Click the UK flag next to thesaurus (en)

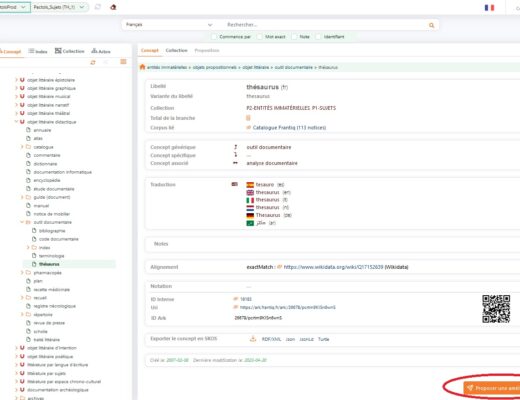(250, 192)
